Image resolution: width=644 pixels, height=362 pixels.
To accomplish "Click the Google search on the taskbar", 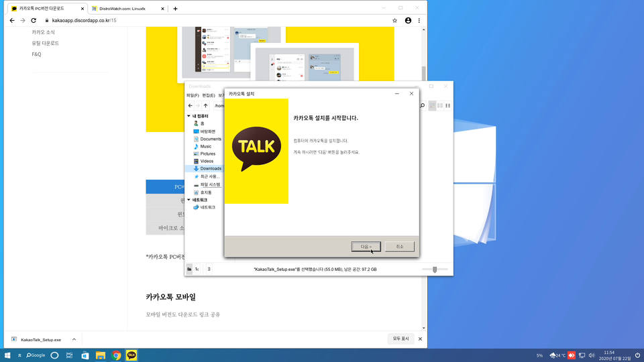I will pyautogui.click(x=36, y=355).
